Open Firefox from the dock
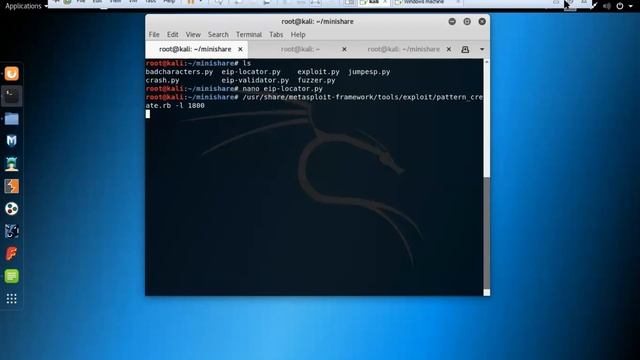This screenshot has height=360, width=640. tap(11, 74)
